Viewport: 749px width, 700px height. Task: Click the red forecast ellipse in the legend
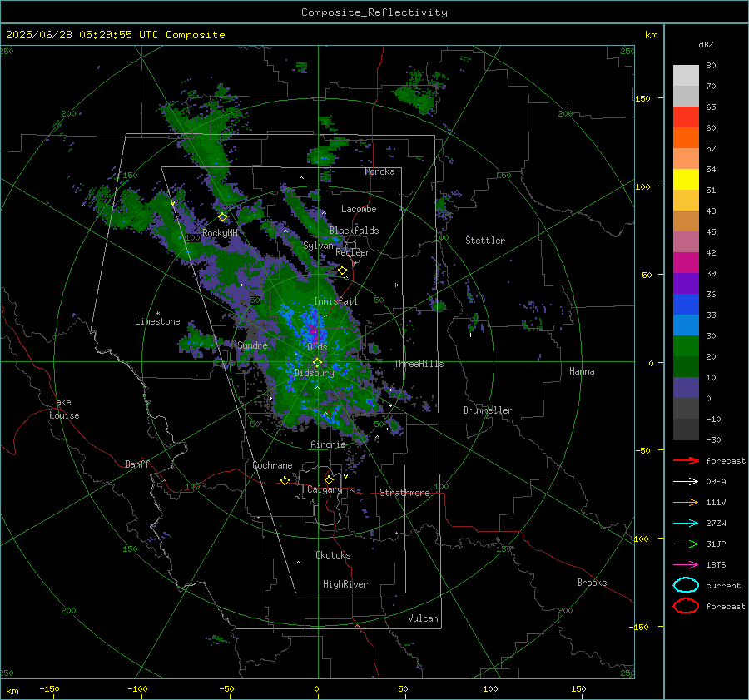coord(686,606)
